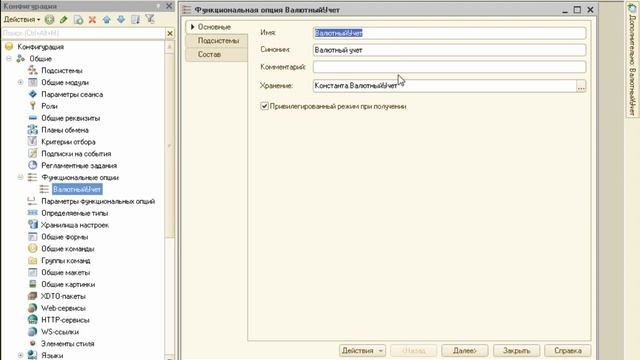Image resolution: width=640 pixels, height=360 pixels.
Task: Click the Далее> button
Action: tap(465, 351)
